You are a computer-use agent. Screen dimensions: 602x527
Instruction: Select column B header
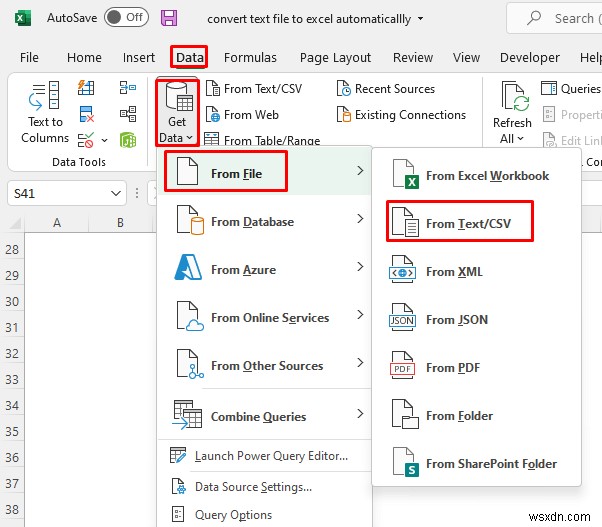120,223
